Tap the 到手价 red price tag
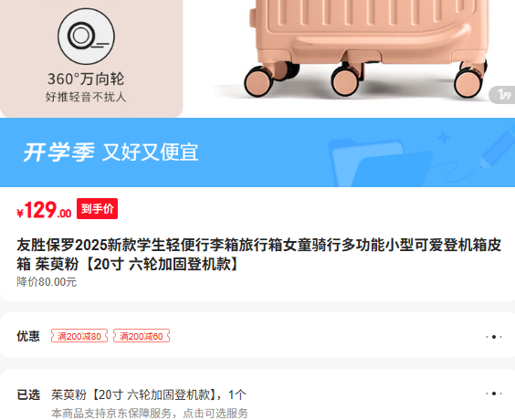Viewport: 515px width, 420px height. (x=97, y=208)
